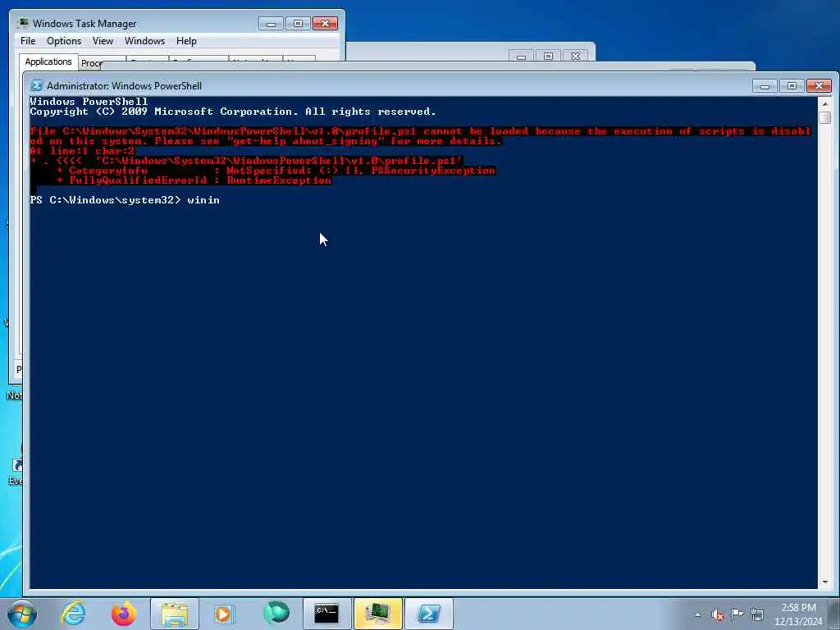Viewport: 840px width, 630px height.
Task: Minimize the Administrator PowerShell window
Action: coord(765,85)
